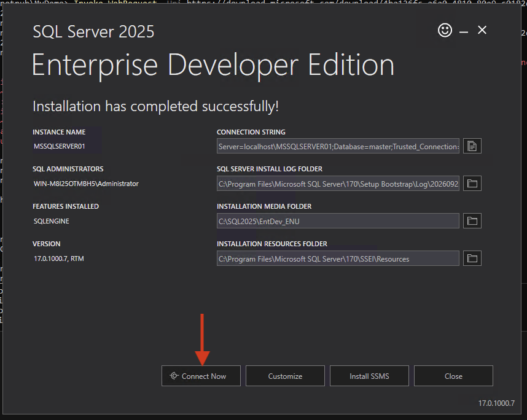Image resolution: width=527 pixels, height=420 pixels.
Task: Click the Install SSMS button
Action: click(369, 376)
